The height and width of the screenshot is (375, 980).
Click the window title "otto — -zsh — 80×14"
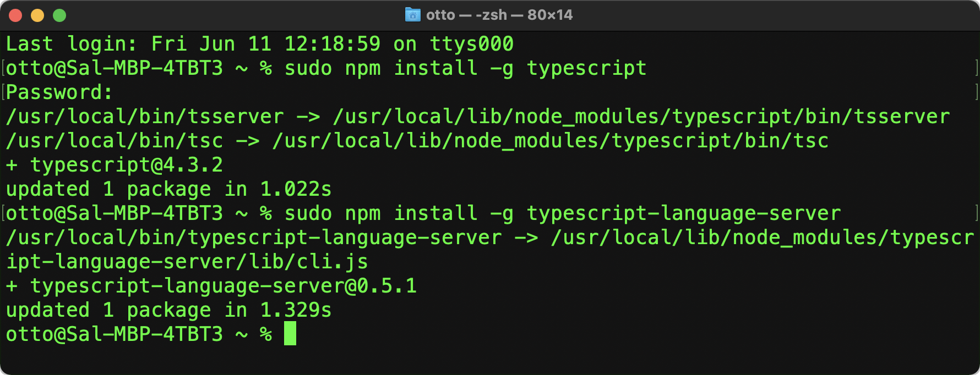click(x=499, y=15)
